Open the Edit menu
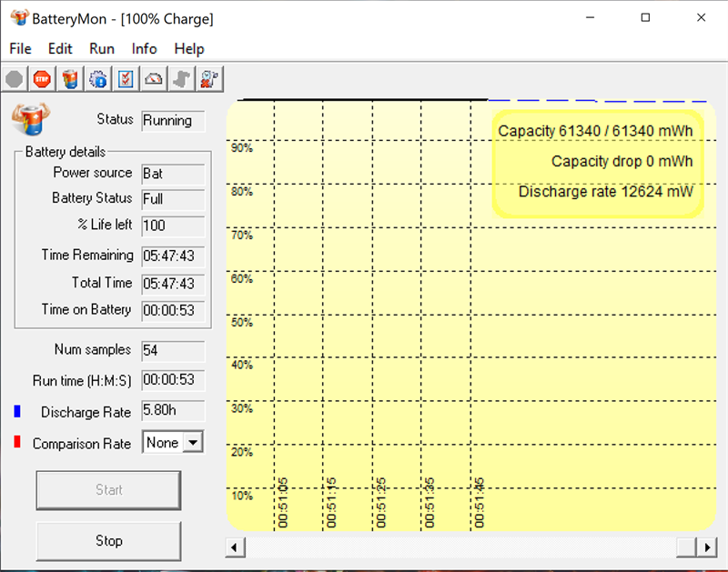Screen dimensions: 728x572 click(60, 49)
